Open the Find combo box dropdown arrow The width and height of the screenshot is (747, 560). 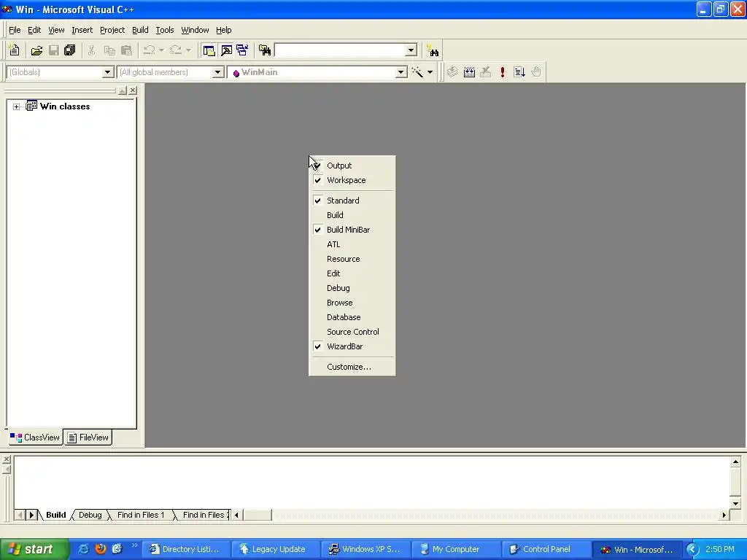click(411, 50)
